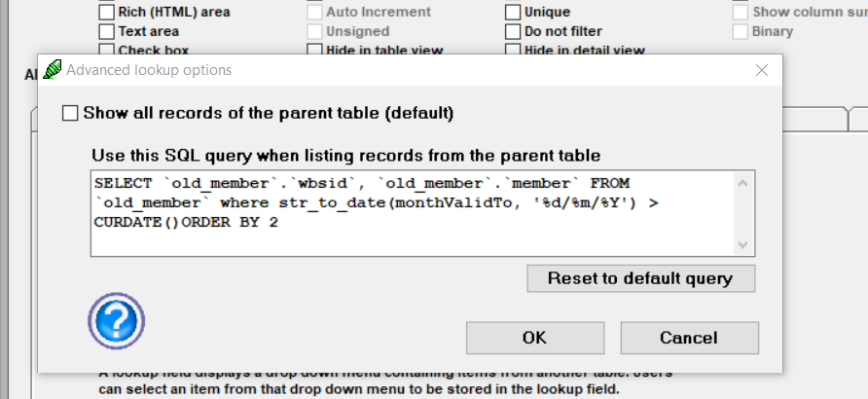The width and height of the screenshot is (868, 399).
Task: Cancel the advanced lookup options
Action: point(689,338)
